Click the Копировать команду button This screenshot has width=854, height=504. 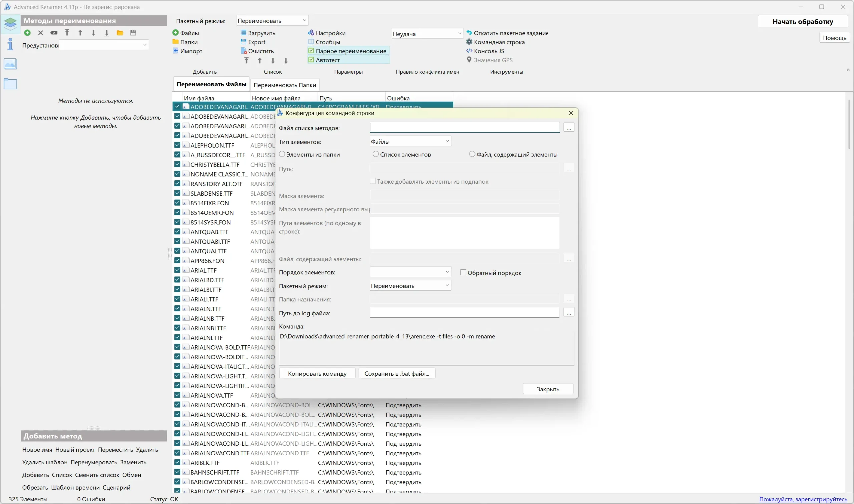[317, 374]
